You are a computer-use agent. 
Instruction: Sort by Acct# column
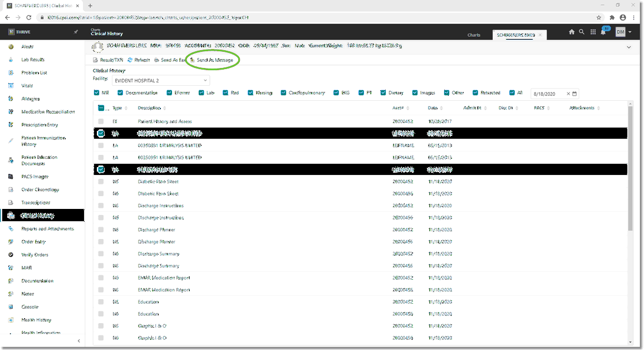pyautogui.click(x=400, y=108)
